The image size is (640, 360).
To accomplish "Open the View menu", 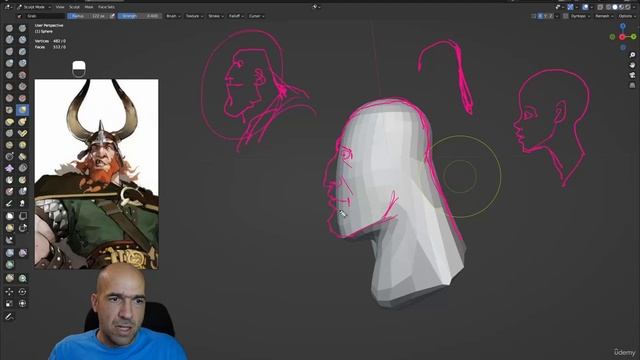I will click(x=60, y=7).
